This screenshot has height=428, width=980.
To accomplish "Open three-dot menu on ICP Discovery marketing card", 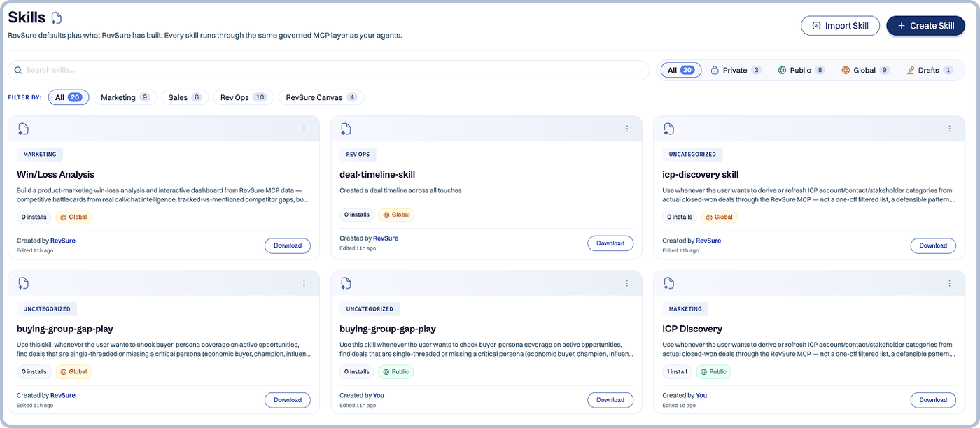I will [949, 283].
